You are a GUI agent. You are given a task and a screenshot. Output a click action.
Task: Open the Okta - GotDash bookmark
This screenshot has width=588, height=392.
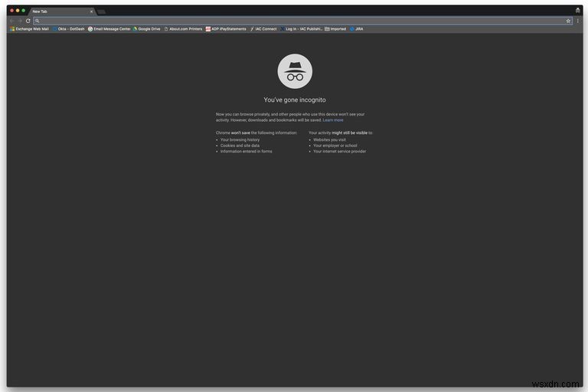69,29
